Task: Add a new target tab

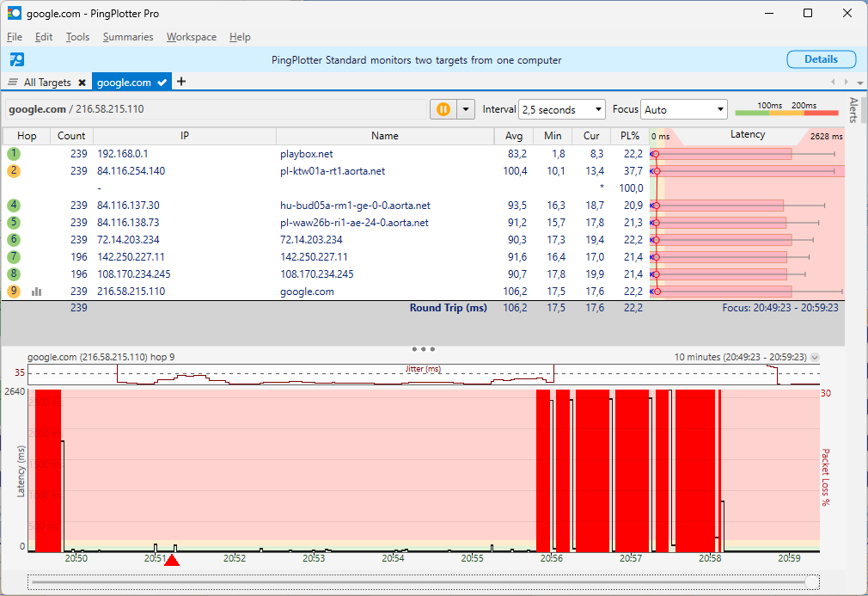Action: (x=181, y=82)
